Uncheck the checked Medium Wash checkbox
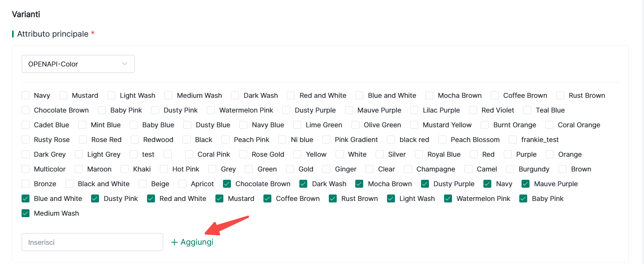This screenshot has height=264, width=644. (x=26, y=213)
